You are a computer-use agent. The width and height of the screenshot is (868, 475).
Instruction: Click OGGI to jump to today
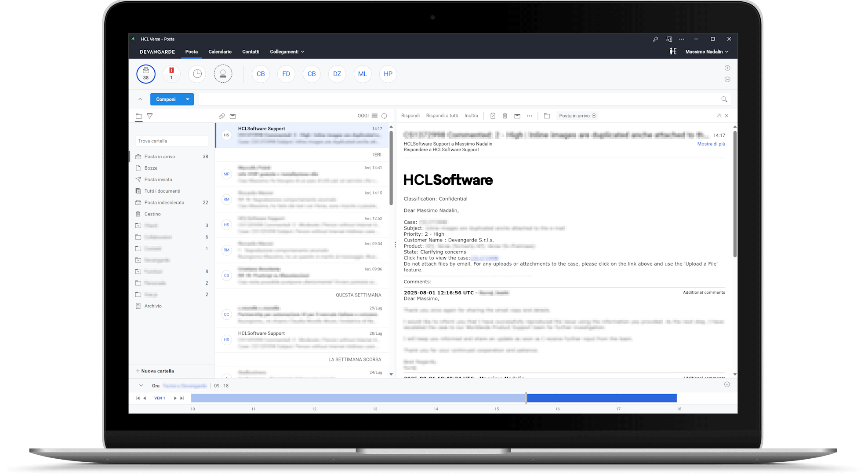(363, 116)
